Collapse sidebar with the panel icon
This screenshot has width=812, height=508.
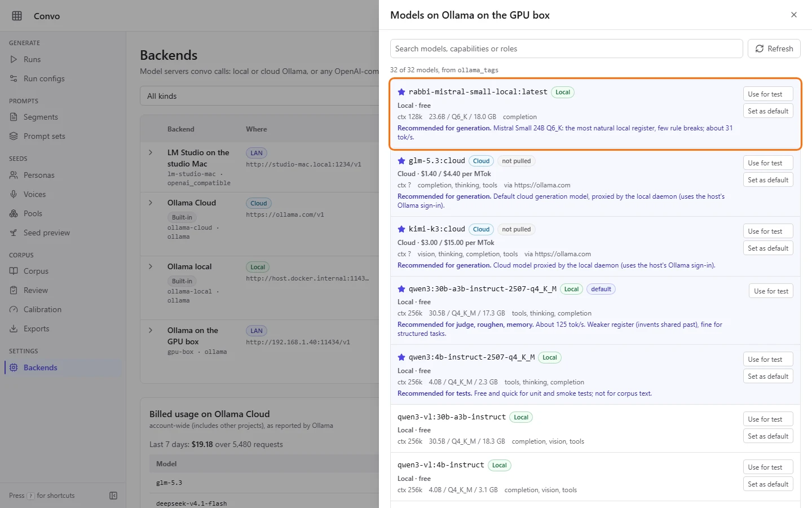[x=113, y=496]
